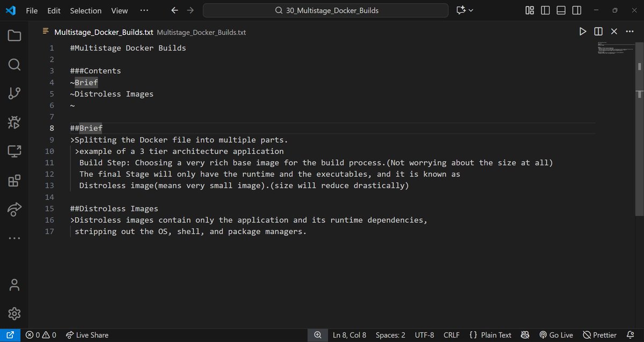The image size is (644, 342).
Task: Toggle the bottom Panel
Action: tap(561, 10)
